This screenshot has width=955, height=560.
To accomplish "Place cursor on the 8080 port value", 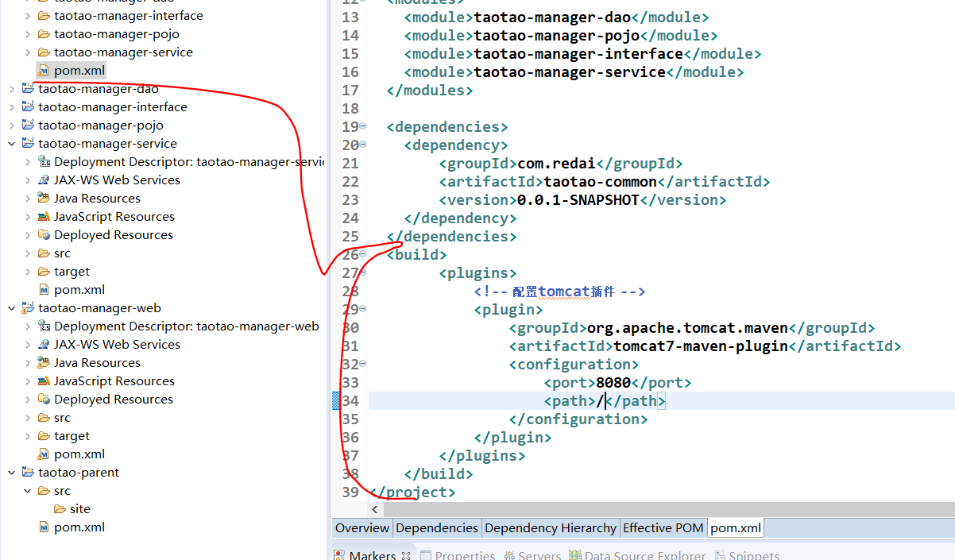I will click(613, 383).
